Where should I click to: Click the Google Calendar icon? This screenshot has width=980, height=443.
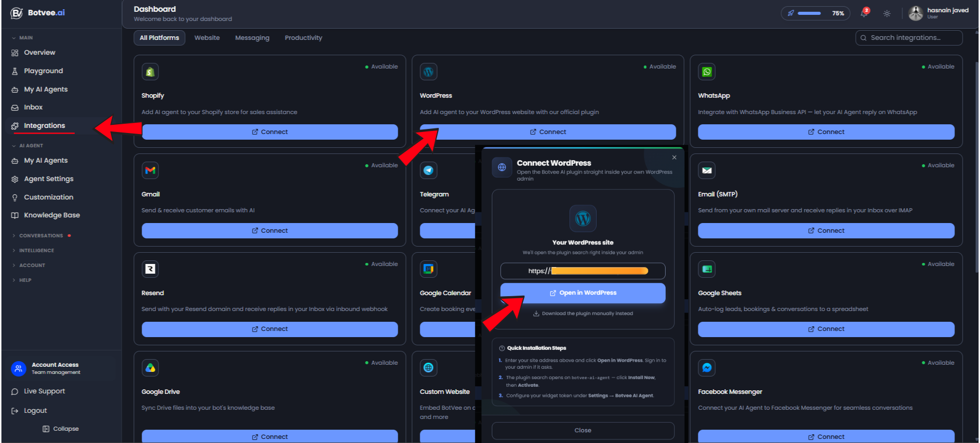click(x=428, y=270)
